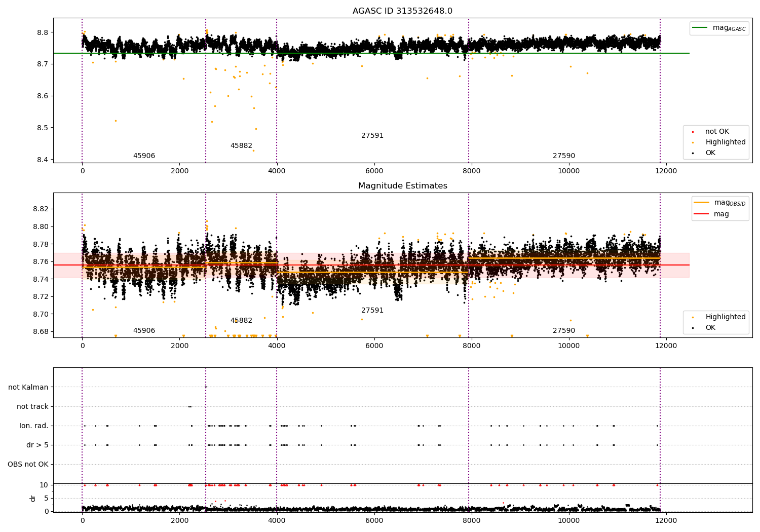Click the rotated 'dr' axis label
760x532 pixels.
(33, 498)
